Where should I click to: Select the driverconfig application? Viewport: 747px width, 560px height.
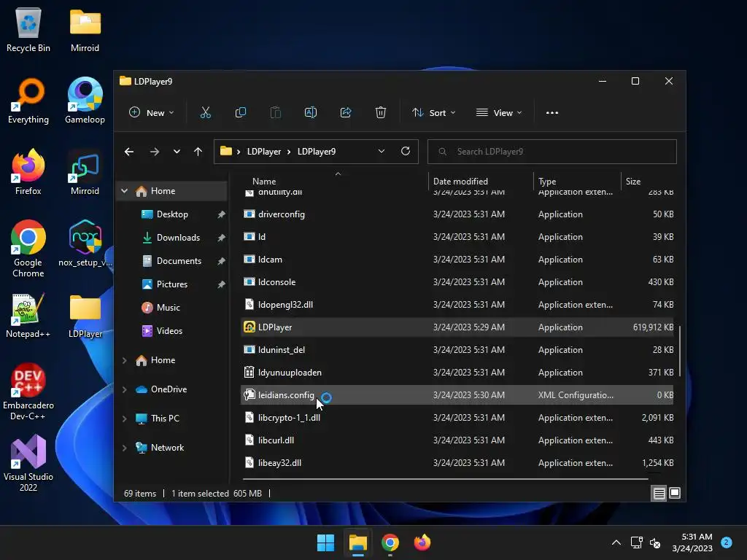(x=457, y=214)
